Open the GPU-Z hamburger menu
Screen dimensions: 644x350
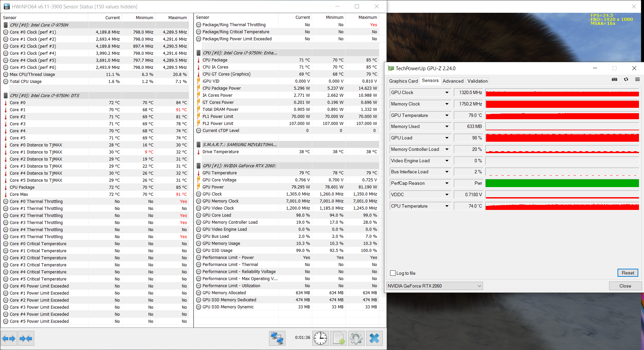tap(637, 80)
